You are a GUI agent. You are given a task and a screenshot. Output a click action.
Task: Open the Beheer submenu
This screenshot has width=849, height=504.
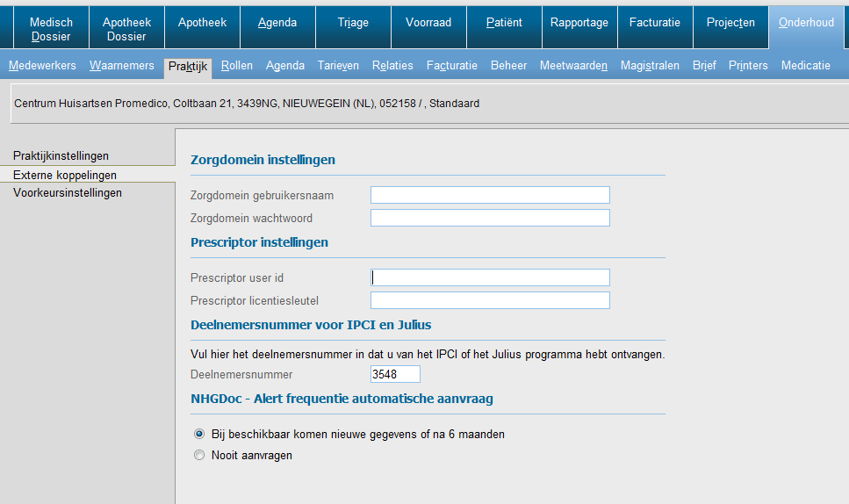click(508, 66)
